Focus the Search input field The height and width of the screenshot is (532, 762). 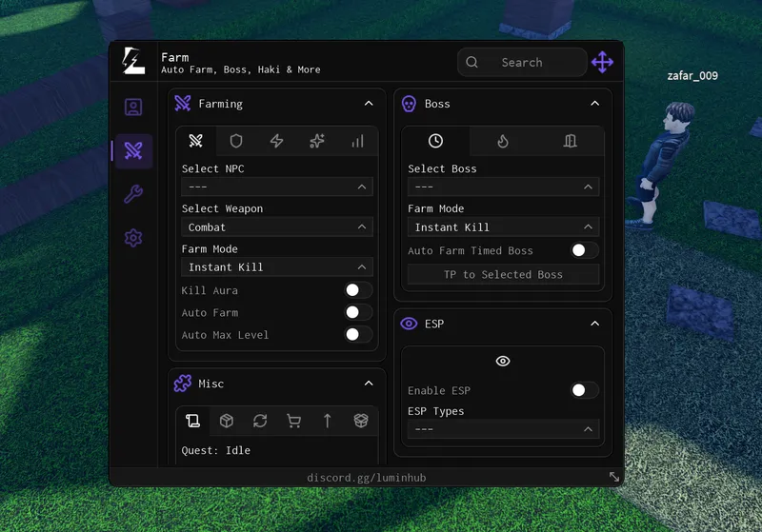click(522, 62)
